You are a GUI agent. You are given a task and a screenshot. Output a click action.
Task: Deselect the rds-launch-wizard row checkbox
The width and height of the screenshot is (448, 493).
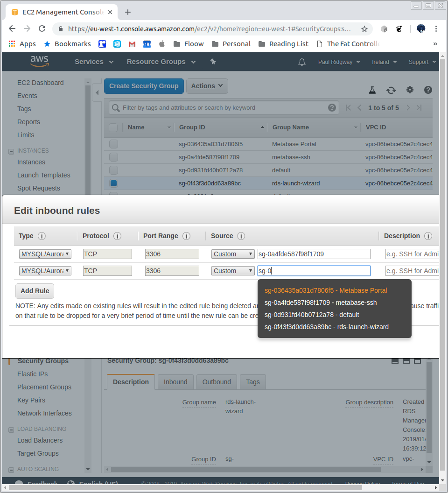[113, 183]
